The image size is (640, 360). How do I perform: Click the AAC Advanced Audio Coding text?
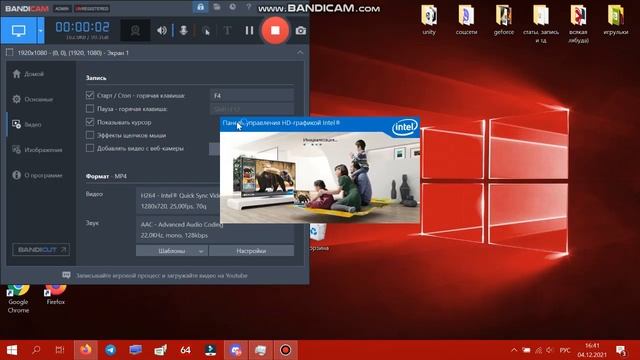[x=182, y=224]
